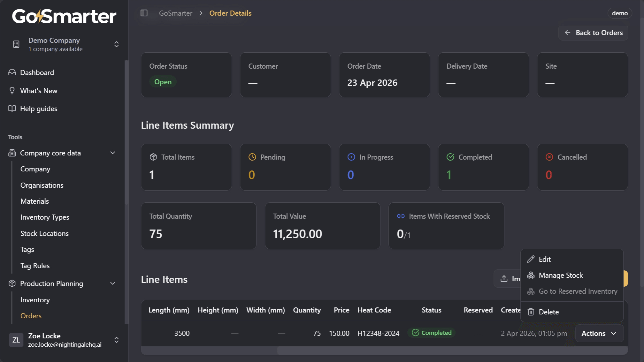Viewport: 644px width, 362px height.
Task: Click the Dashboard inbox icon
Action: point(12,72)
